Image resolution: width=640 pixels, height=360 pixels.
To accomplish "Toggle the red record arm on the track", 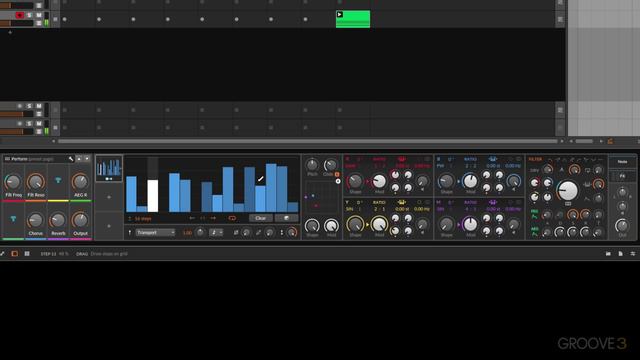I will pos(19,15).
